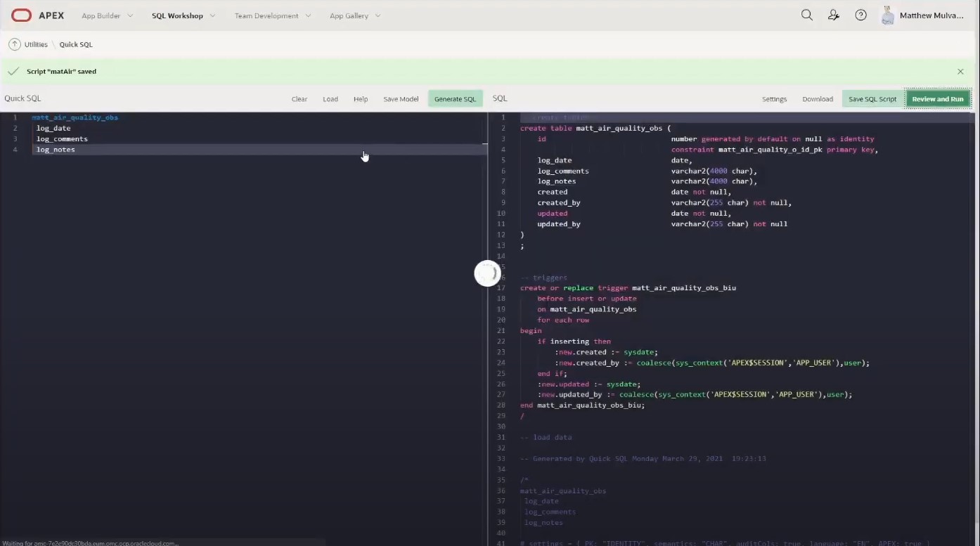Click the Save Model button

coord(401,99)
